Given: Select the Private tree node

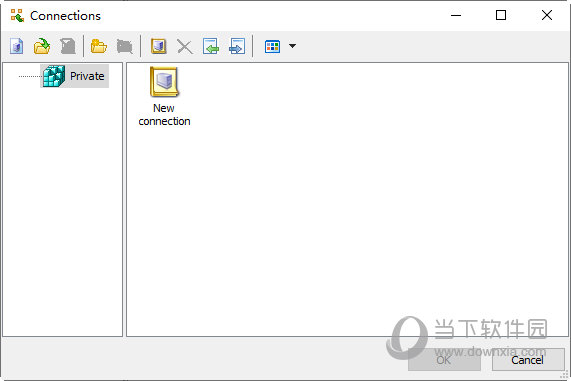Looking at the screenshot, I should click(x=74, y=76).
